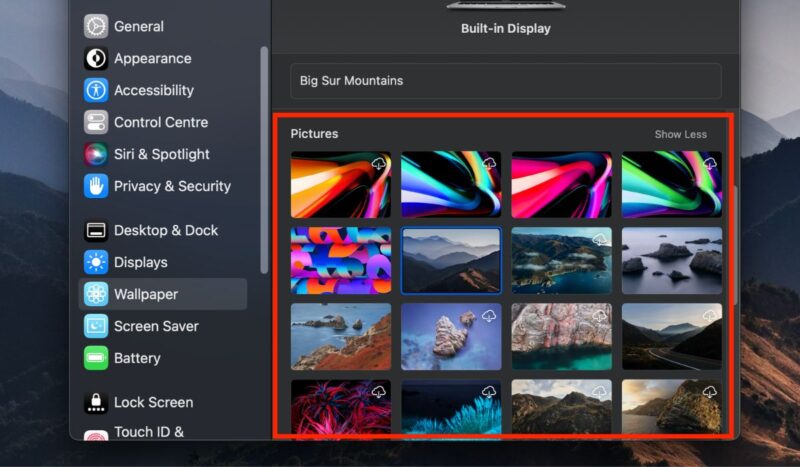Click Show Less in Pictures section
The width and height of the screenshot is (800, 467).
[x=681, y=134]
